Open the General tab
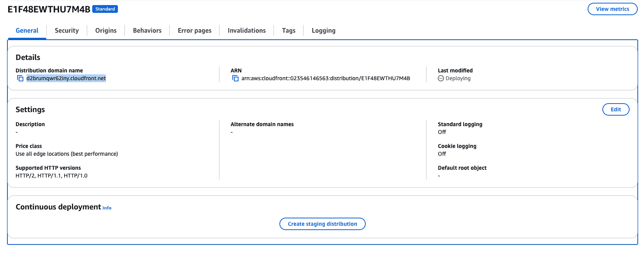The width and height of the screenshot is (644, 255). pos(27,30)
